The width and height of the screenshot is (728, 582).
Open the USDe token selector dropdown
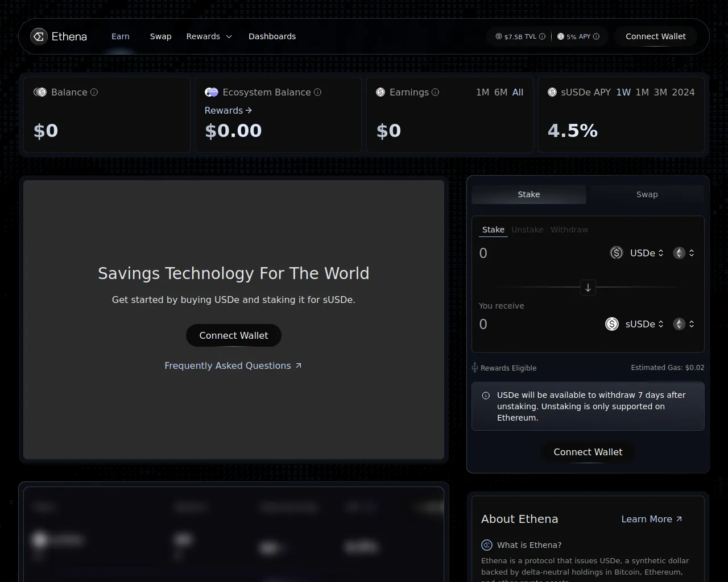pos(647,253)
